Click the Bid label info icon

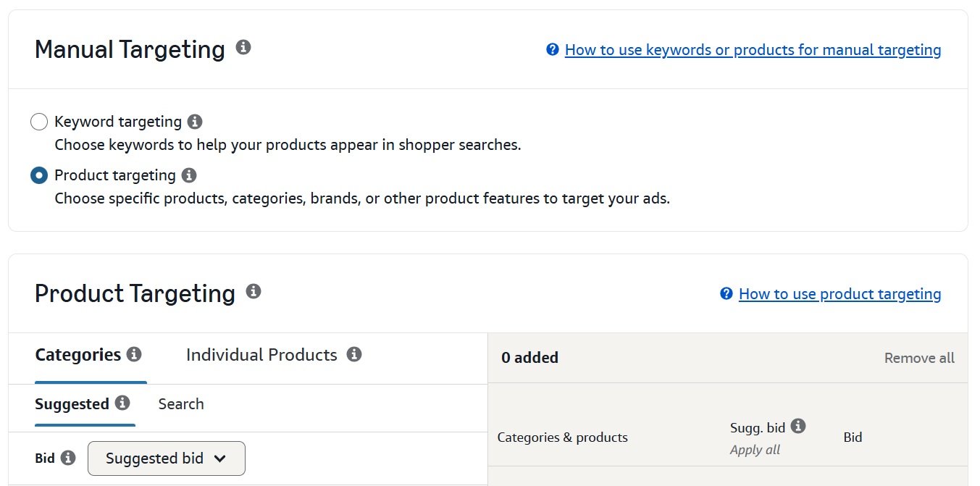[x=67, y=458]
